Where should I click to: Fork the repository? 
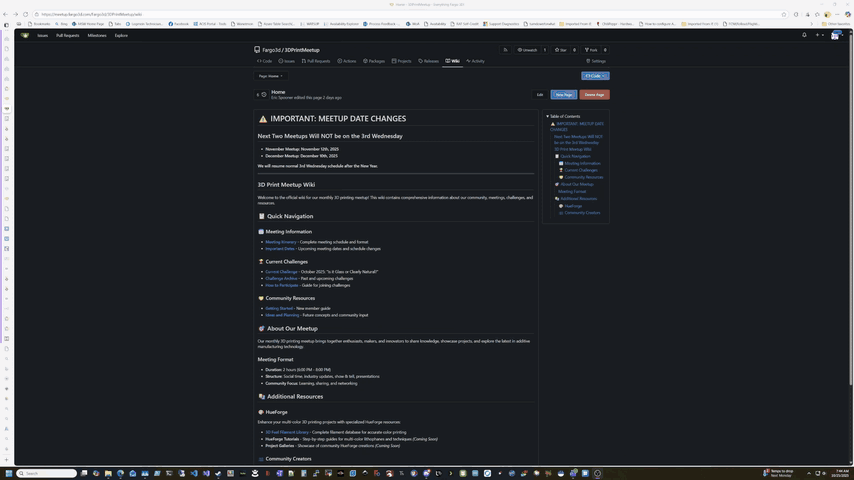tap(591, 49)
